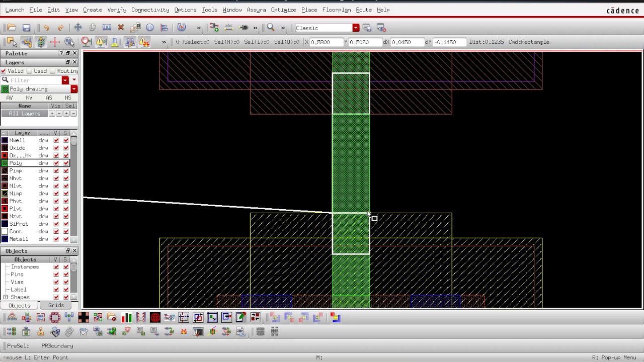Open the layer Filter dropdown arrow
The height and width of the screenshot is (362, 644).
tap(65, 80)
